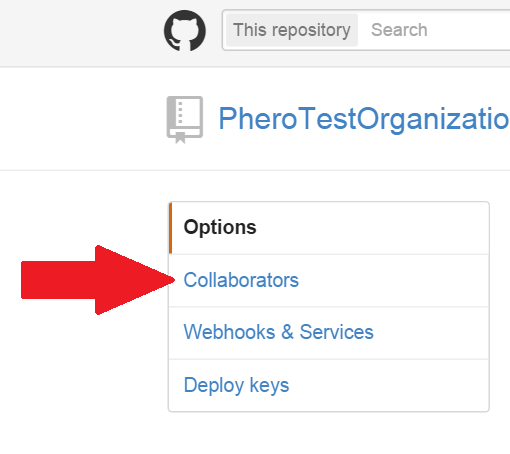Click the Collaborators link in the sidebar

click(x=241, y=280)
